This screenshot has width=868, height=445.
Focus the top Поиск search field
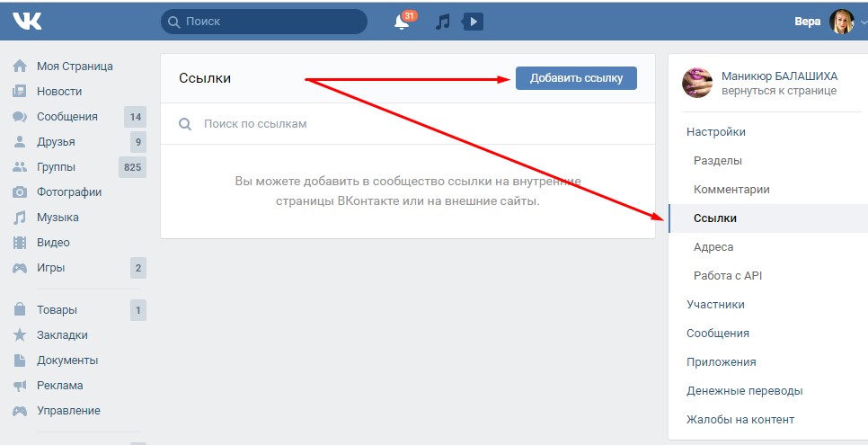coord(264,22)
